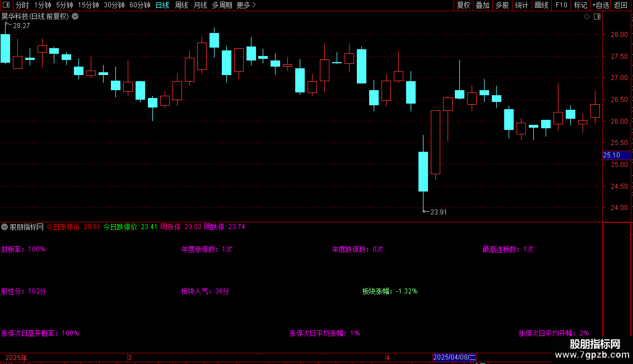Switch to 周线 weekly chart
Screen dimensions: 633x364
(x=181, y=5)
